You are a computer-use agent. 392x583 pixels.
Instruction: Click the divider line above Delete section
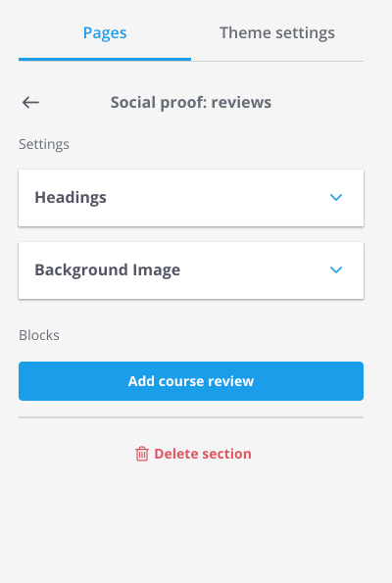point(191,417)
